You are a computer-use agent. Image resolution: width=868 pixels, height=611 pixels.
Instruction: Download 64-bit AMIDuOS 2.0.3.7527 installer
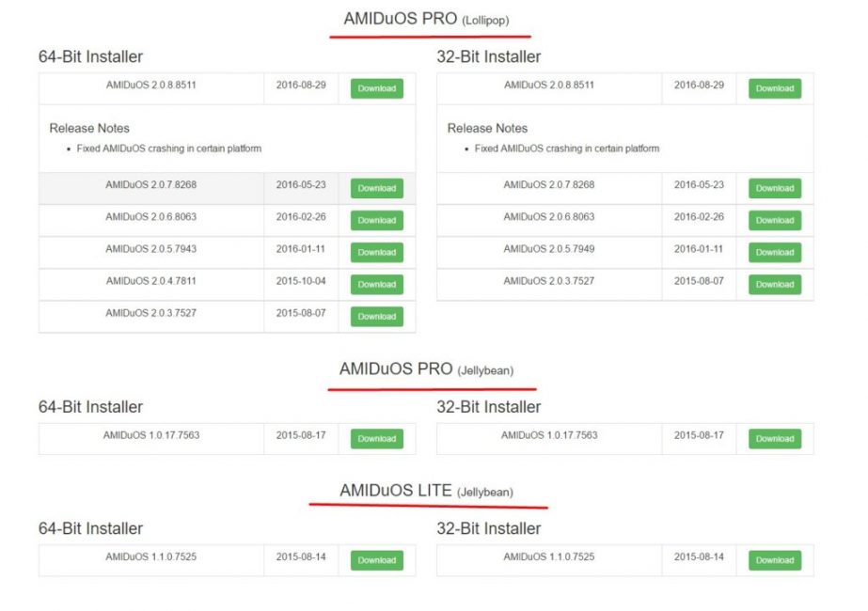pyautogui.click(x=376, y=317)
